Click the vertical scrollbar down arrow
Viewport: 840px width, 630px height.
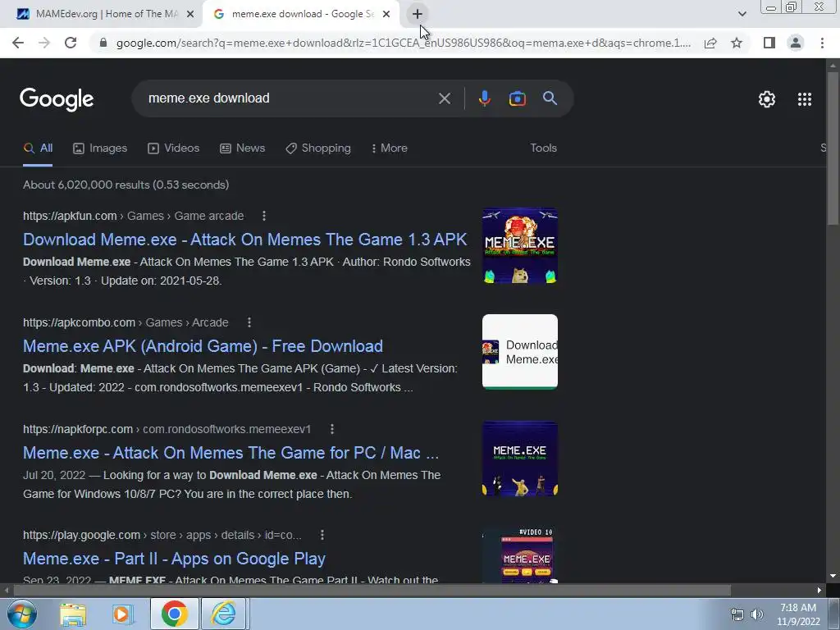[833, 576]
